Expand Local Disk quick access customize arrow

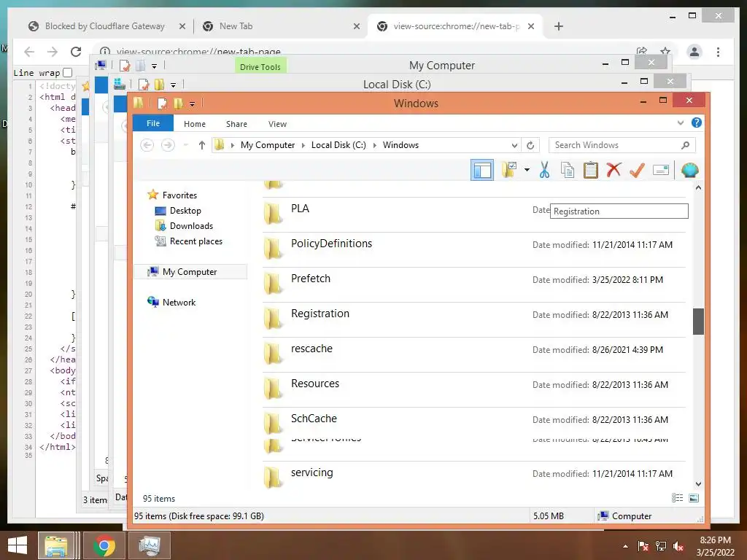click(173, 85)
